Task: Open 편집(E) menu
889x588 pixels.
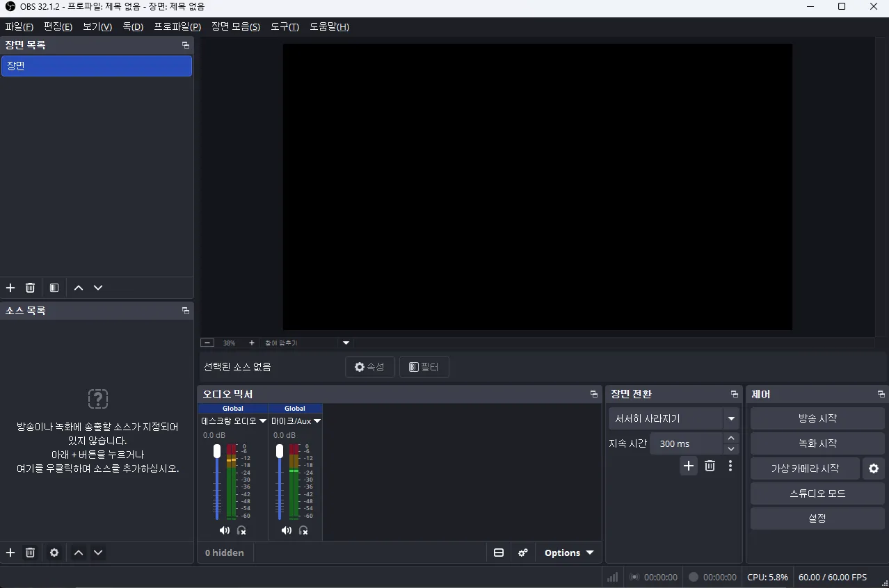Action: click(x=58, y=26)
